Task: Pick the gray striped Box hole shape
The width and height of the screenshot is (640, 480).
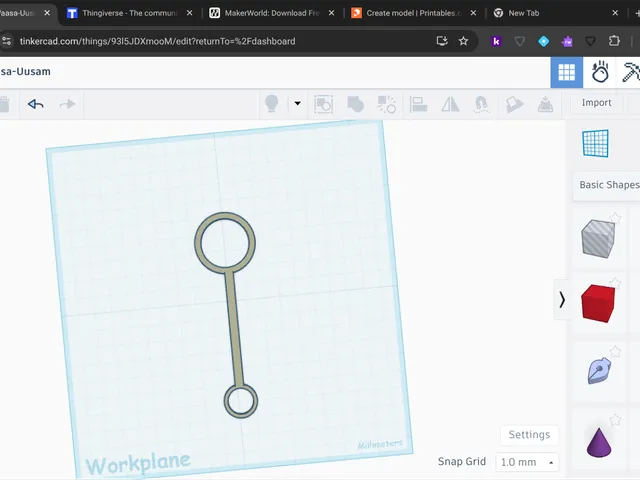Action: 598,239
